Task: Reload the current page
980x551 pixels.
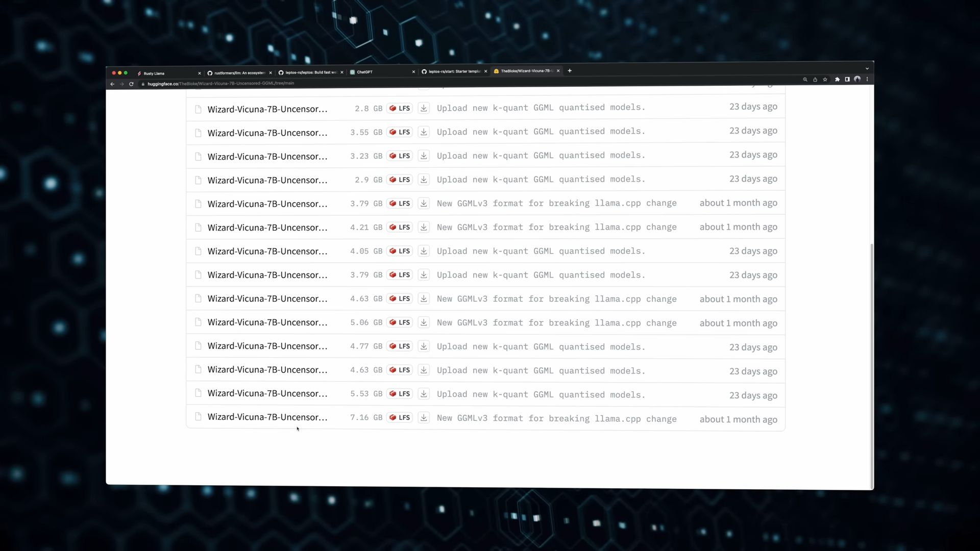Action: pyautogui.click(x=131, y=84)
